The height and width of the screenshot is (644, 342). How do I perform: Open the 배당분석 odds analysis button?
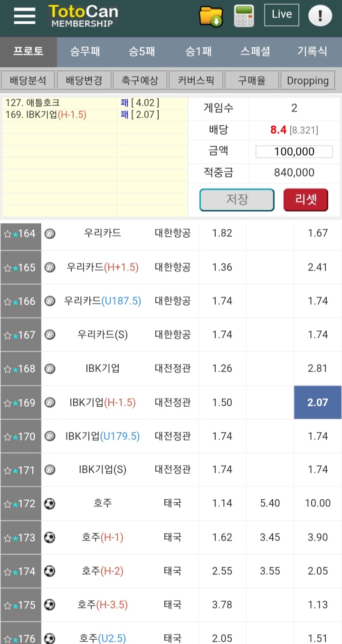tap(28, 81)
